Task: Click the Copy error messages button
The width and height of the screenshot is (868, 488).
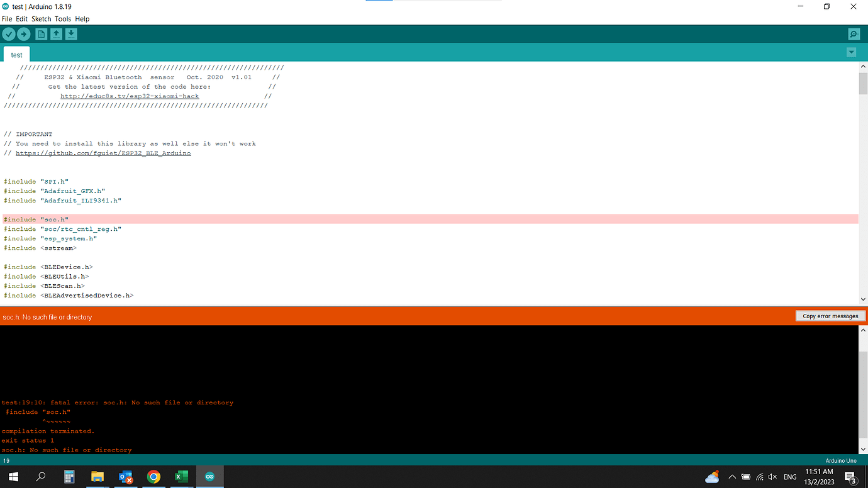Action: click(830, 316)
